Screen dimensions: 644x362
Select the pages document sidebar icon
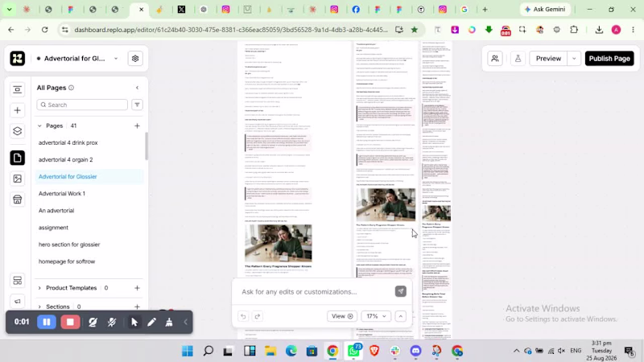point(17,158)
